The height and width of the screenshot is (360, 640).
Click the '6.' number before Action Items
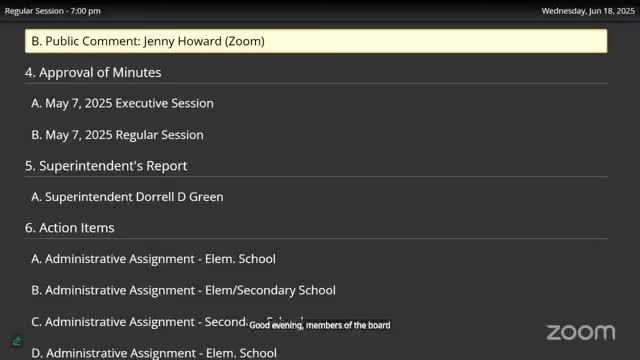coord(30,228)
